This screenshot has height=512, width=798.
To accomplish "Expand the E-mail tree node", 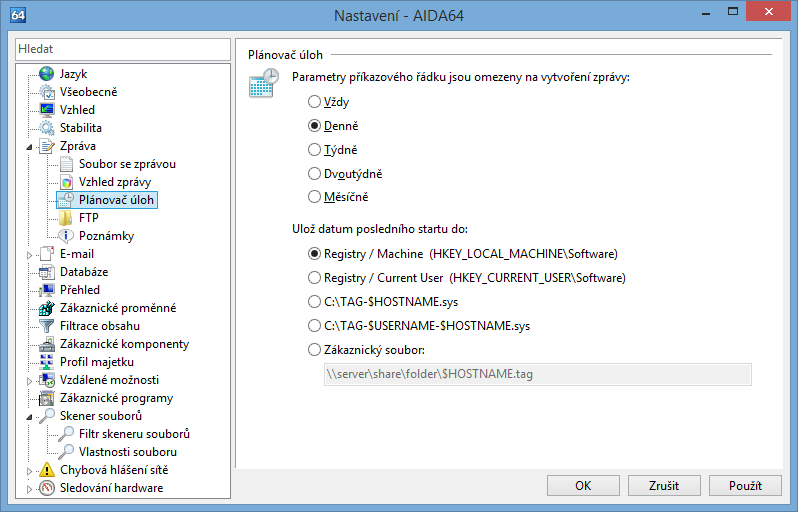I will [29, 255].
